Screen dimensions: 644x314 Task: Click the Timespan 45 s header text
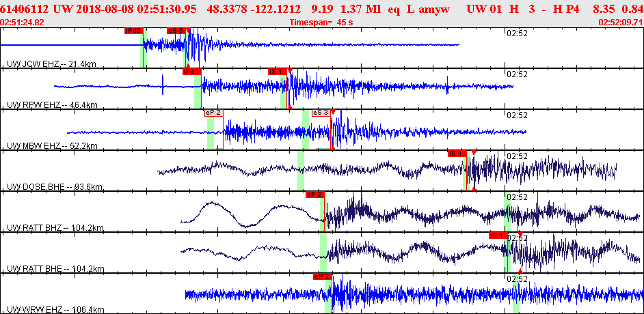pos(321,22)
